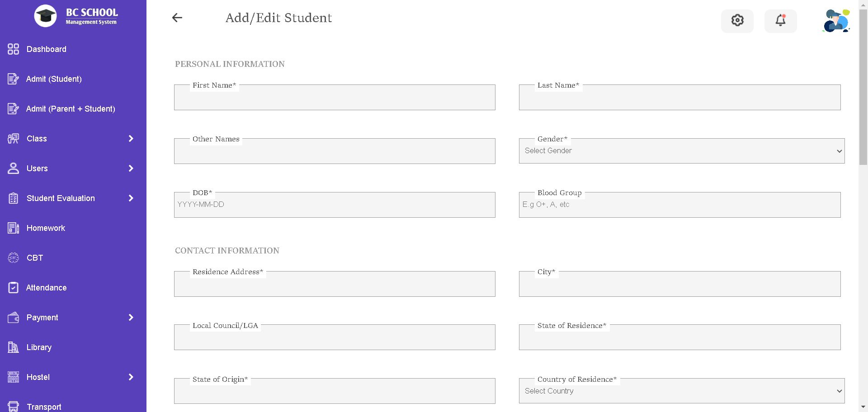Expand the Payment submenu chevron
The height and width of the screenshot is (412, 868).
pos(131,318)
